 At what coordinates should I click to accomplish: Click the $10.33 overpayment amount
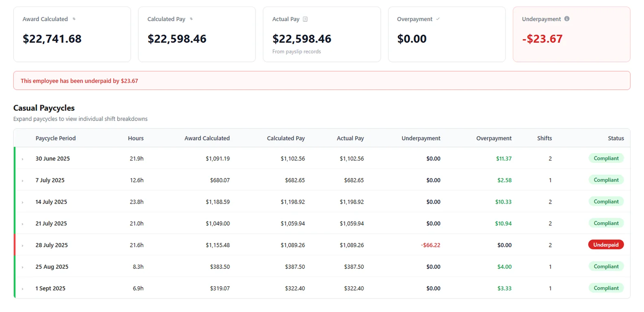click(503, 202)
